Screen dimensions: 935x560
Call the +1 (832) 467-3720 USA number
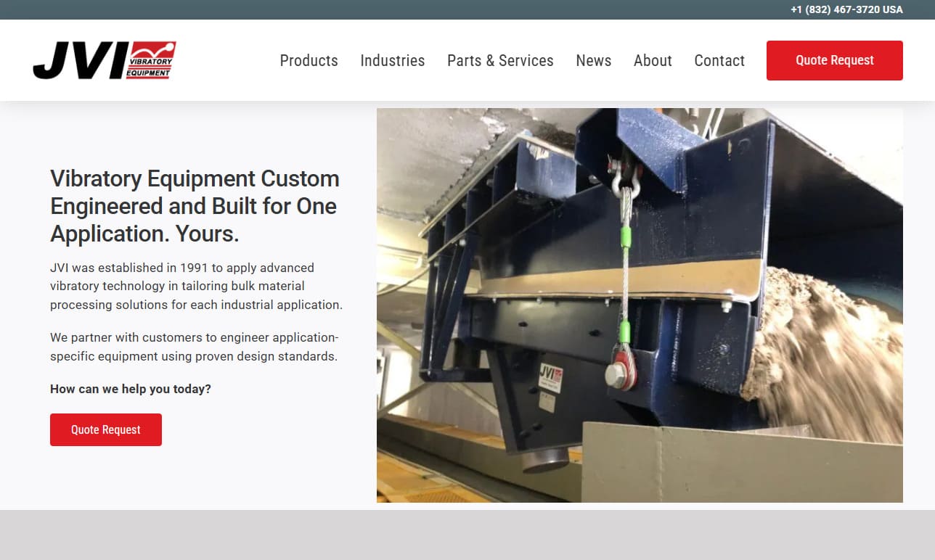846,9
